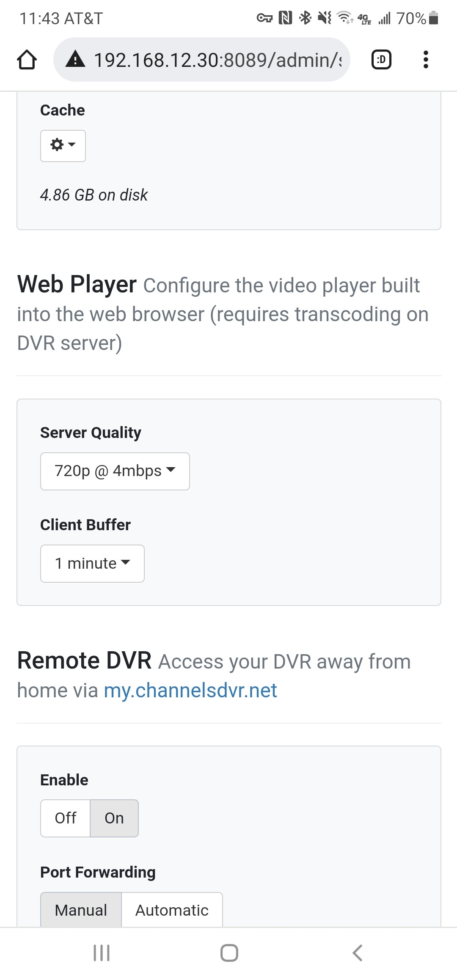The height and width of the screenshot is (980, 457).
Task: Set Port Forwarding to Manual
Action: pyautogui.click(x=81, y=910)
